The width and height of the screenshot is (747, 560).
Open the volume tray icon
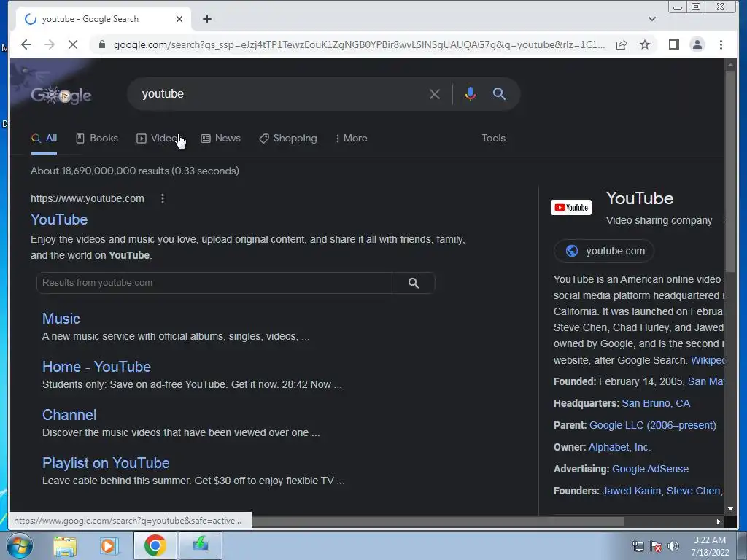pyautogui.click(x=673, y=545)
